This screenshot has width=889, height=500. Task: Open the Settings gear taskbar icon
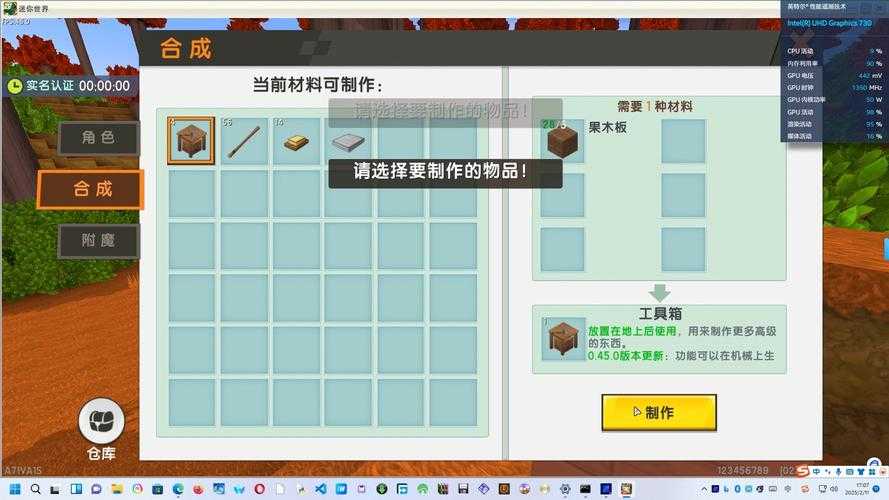565,489
